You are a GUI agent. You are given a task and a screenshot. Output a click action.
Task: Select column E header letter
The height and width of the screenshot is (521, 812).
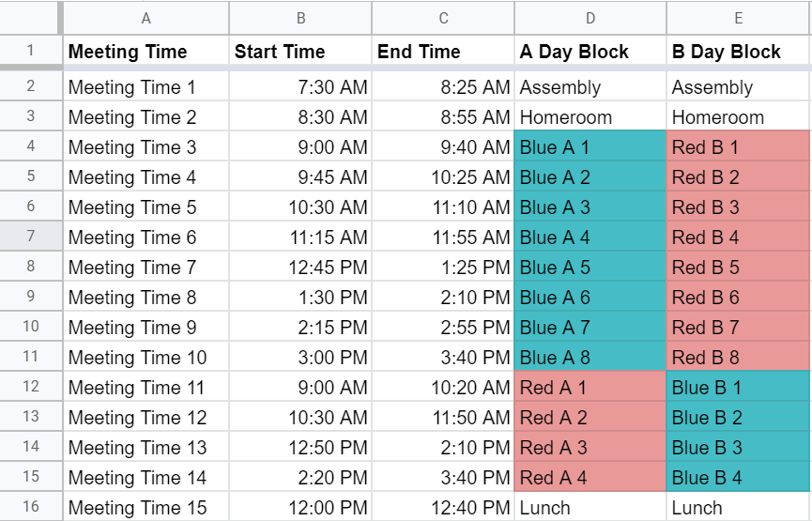739,18
